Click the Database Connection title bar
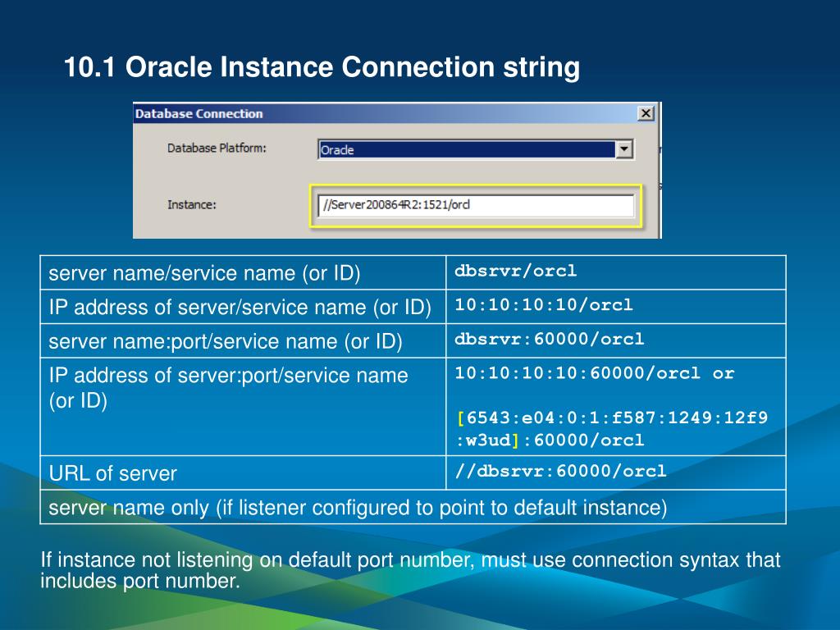The height and width of the screenshot is (630, 840). 395,113
